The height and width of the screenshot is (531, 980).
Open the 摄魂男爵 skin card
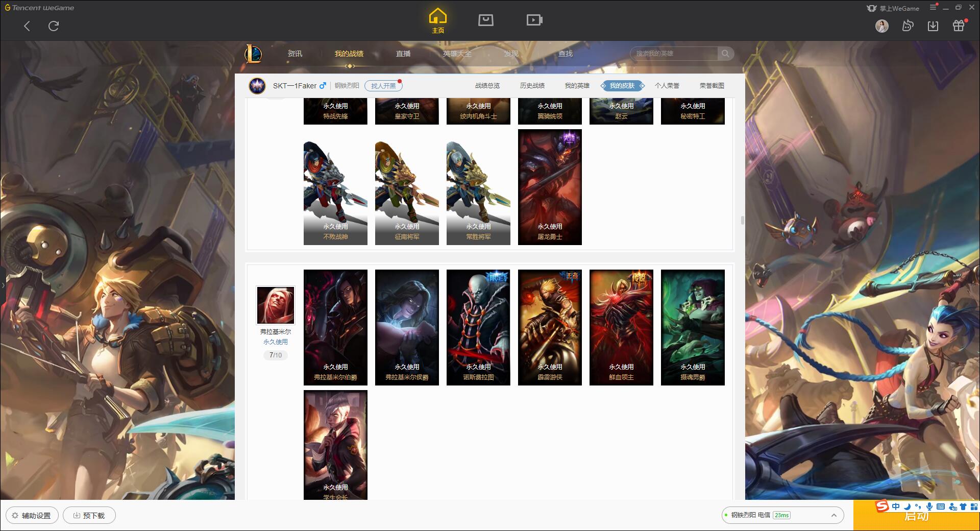[693, 327]
